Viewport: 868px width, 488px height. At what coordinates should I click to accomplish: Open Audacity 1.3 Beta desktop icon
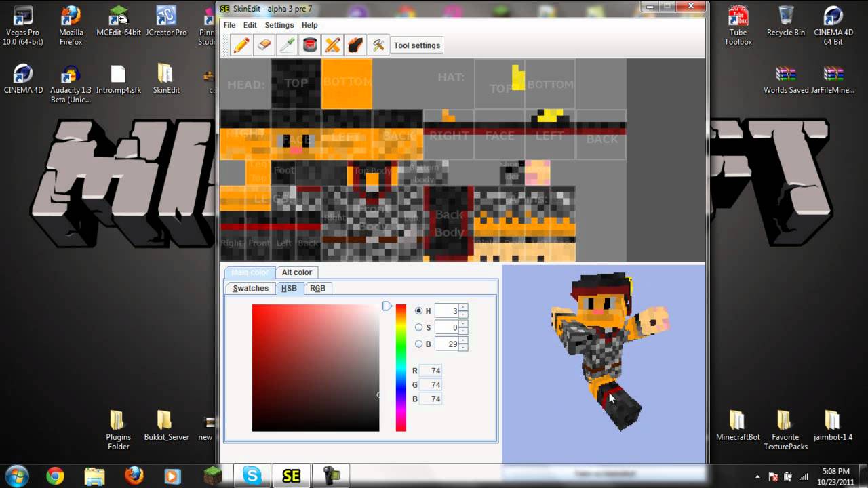point(71,84)
